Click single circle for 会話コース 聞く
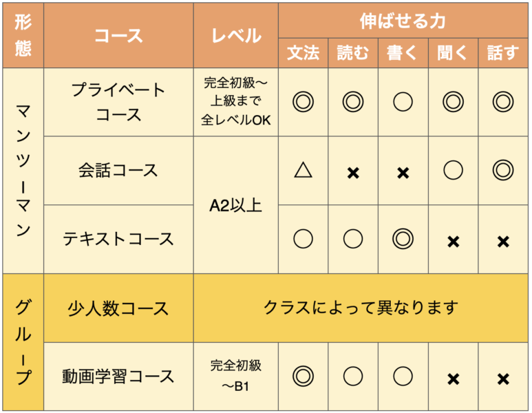Image resolution: width=532 pixels, height=413 pixels. click(453, 170)
